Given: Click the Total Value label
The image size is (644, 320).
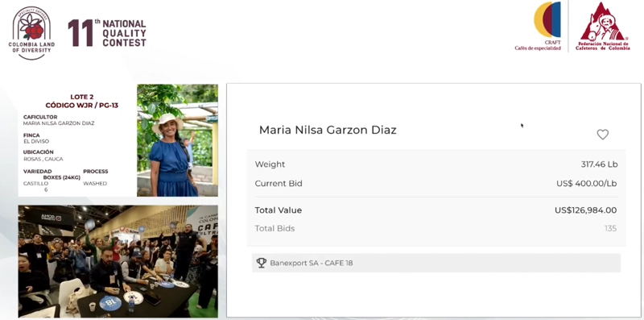Looking at the screenshot, I should pyautogui.click(x=279, y=210).
